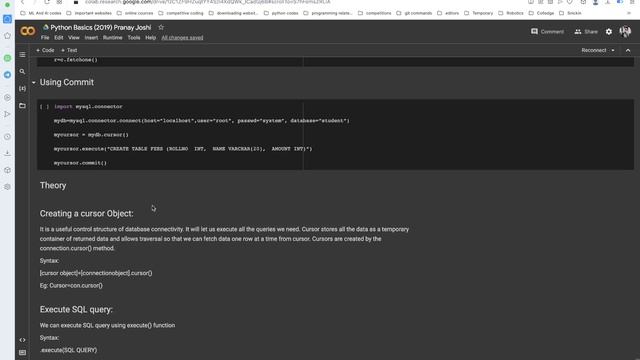Click the blue home icon in browser sidebar

tap(7, 19)
